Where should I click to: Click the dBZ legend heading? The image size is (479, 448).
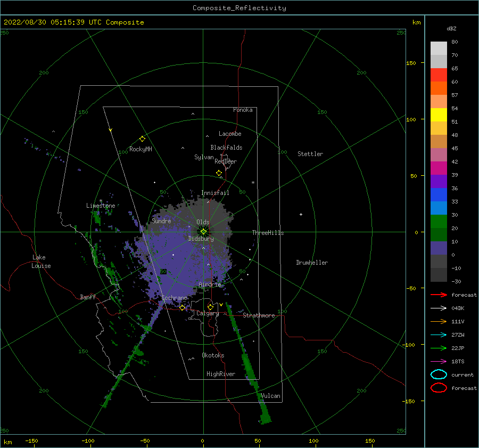click(x=451, y=29)
